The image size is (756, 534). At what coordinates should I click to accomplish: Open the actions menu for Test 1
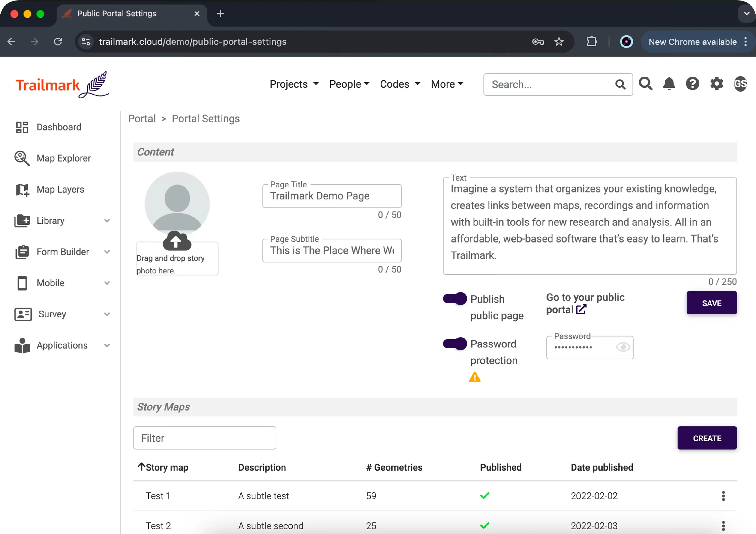pos(723,496)
